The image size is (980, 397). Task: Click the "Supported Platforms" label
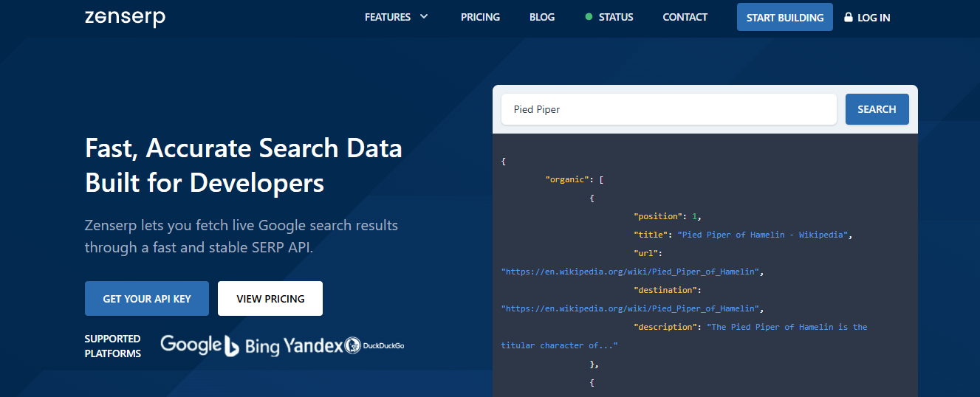point(113,345)
